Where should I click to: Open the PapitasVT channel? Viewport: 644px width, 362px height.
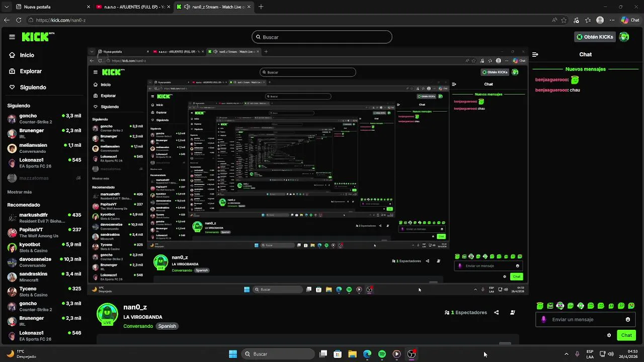tap(44, 232)
